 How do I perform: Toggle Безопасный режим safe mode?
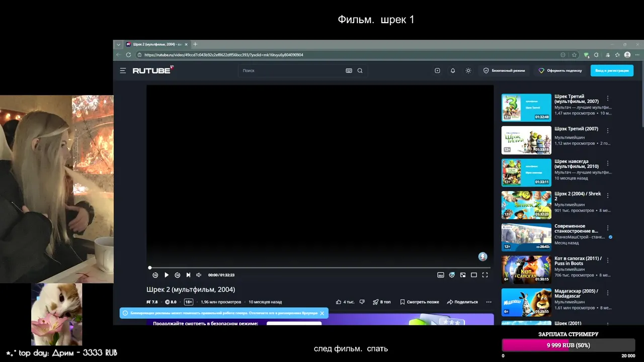click(x=504, y=71)
